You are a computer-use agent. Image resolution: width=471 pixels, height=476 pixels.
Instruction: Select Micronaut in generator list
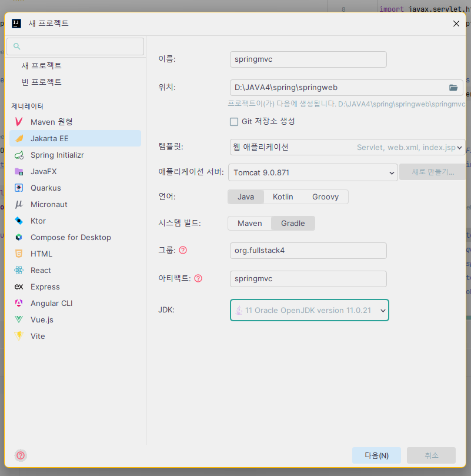coord(75,204)
